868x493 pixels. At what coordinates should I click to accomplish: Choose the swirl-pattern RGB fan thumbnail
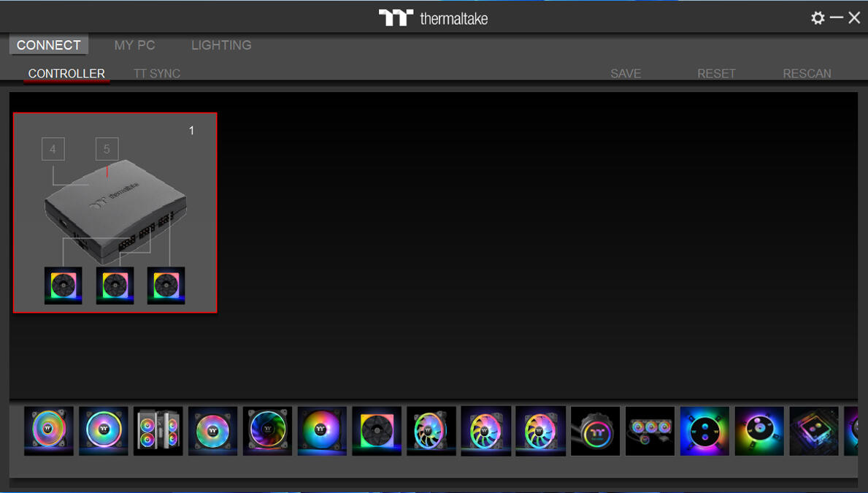(x=267, y=431)
